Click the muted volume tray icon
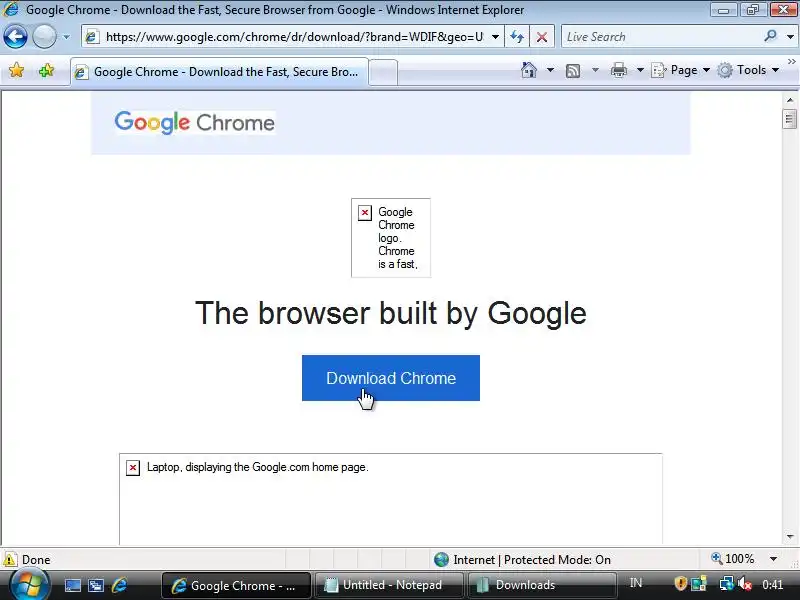 (745, 583)
